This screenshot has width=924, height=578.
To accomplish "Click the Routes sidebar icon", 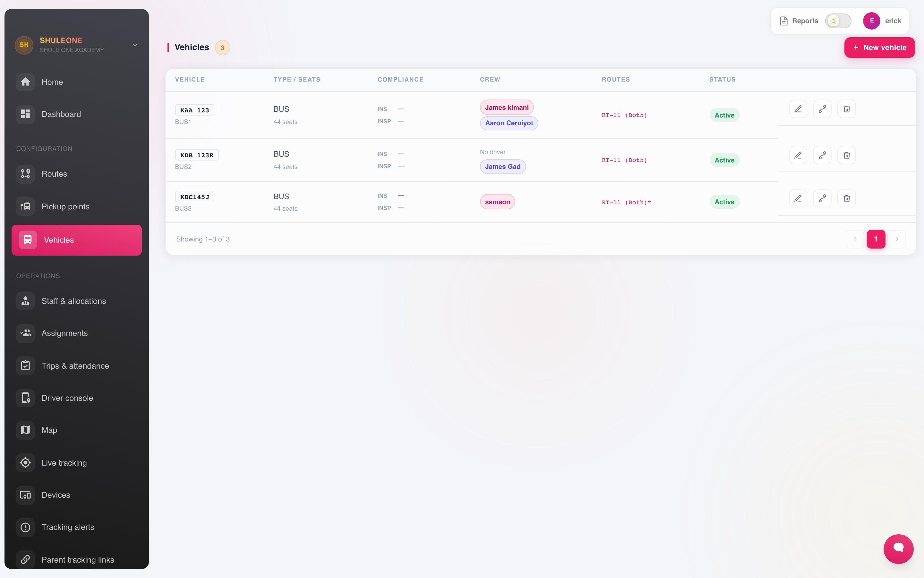I will pyautogui.click(x=25, y=174).
